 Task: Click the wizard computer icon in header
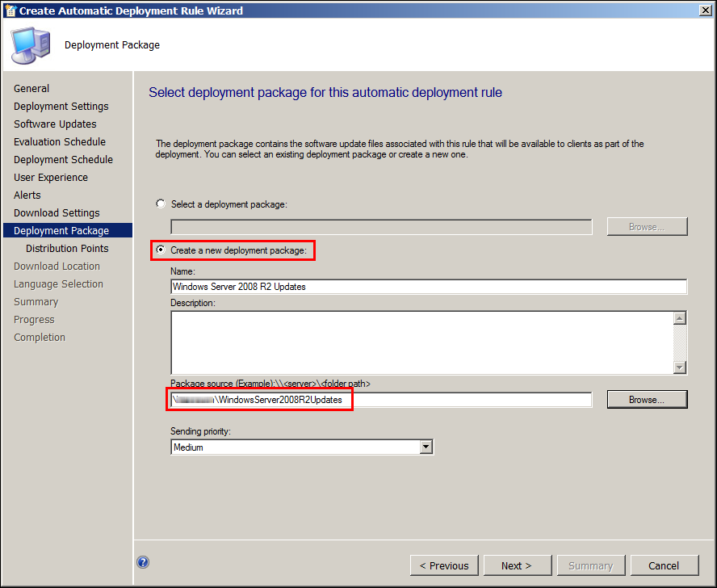coord(29,45)
